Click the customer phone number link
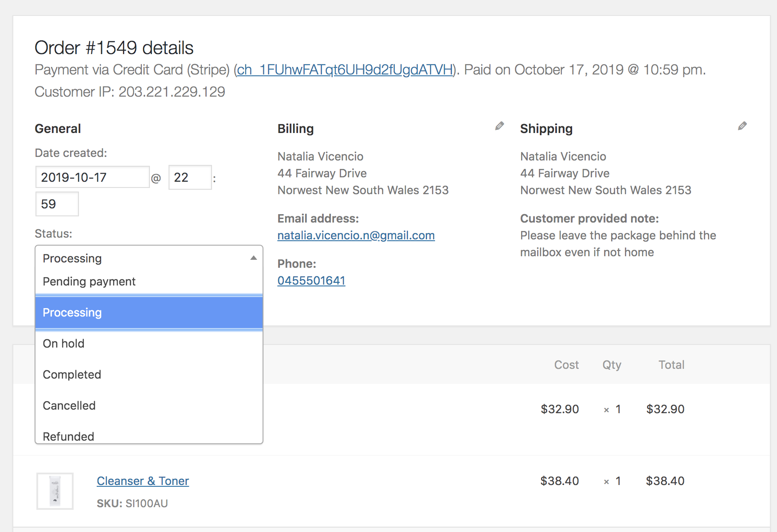This screenshot has width=777, height=532. [311, 281]
